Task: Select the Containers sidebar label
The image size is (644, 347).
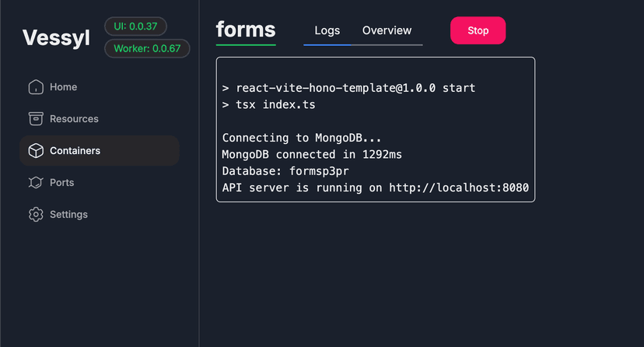Action: coord(75,151)
